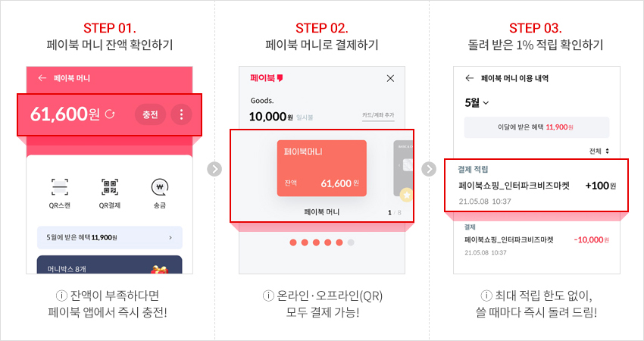
Task: Open the 전체 filter sort dropdown
Action: point(599,152)
